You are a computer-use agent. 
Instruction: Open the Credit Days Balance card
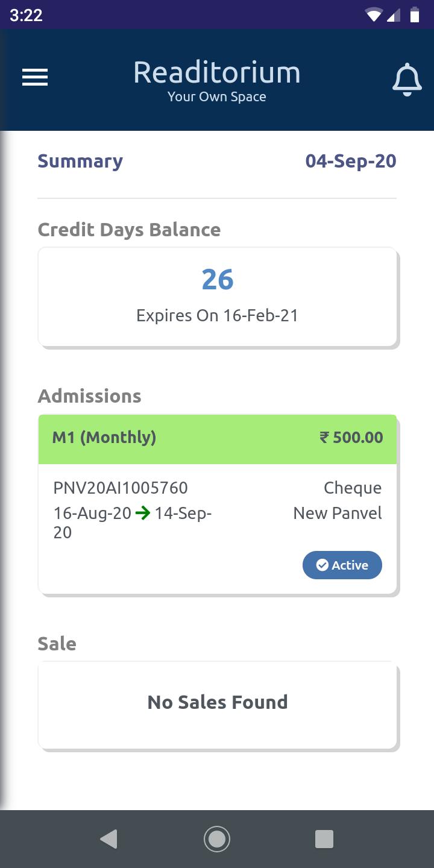218,297
